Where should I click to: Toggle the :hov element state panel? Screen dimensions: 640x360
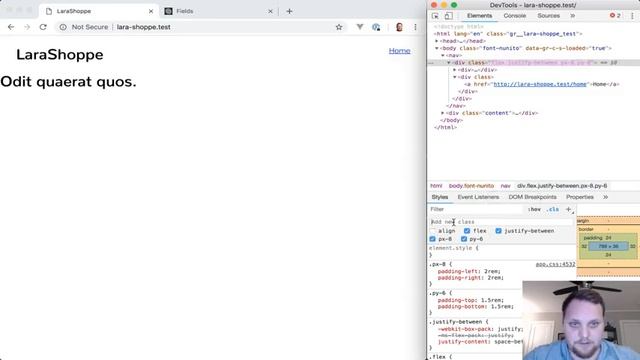[534, 209]
